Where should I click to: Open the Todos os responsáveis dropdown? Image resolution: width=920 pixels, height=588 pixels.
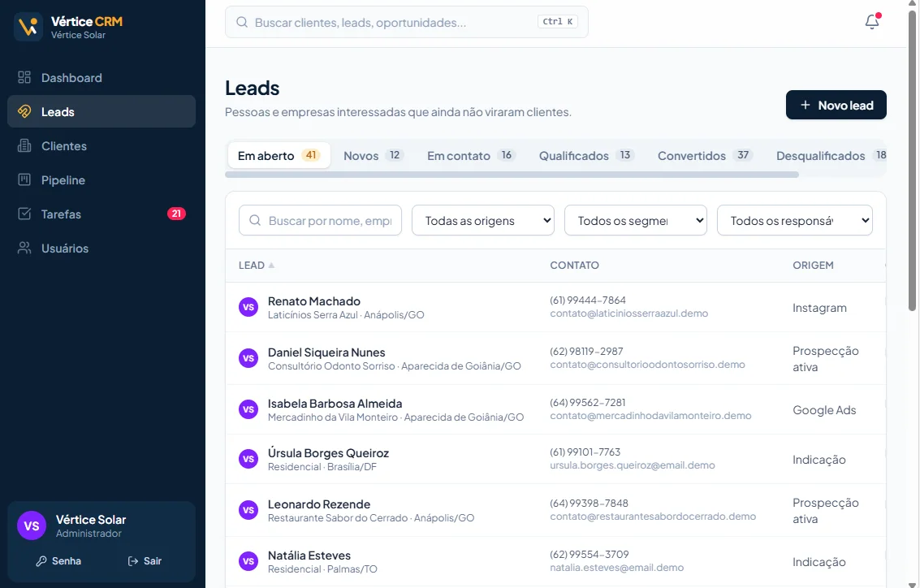tap(794, 220)
